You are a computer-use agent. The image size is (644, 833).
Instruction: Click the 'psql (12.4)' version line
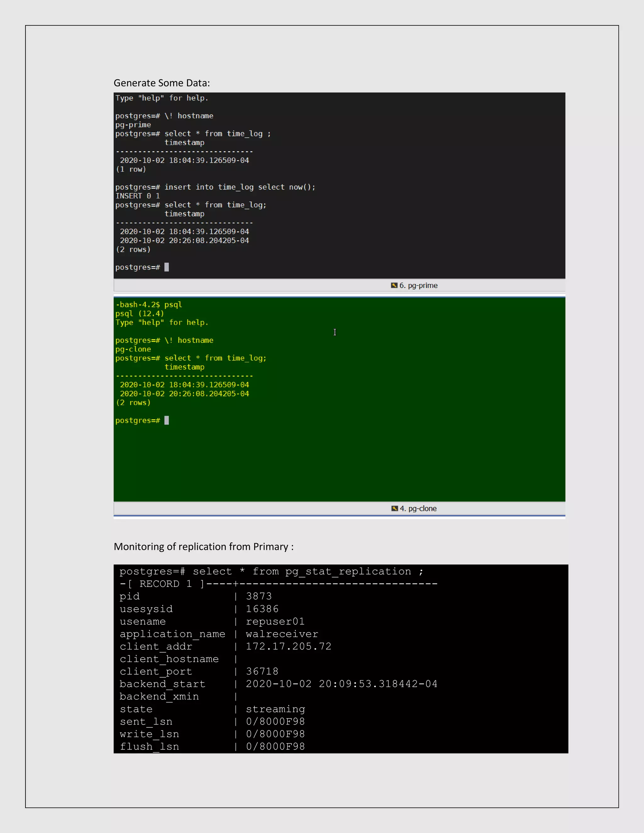(140, 313)
